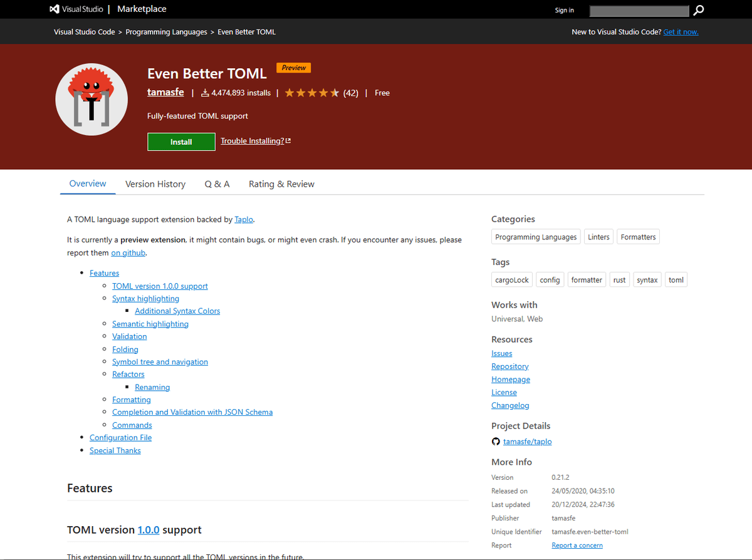Open the tamasfe/taplo project link
Screen dimensions: 752x560
coord(528,442)
